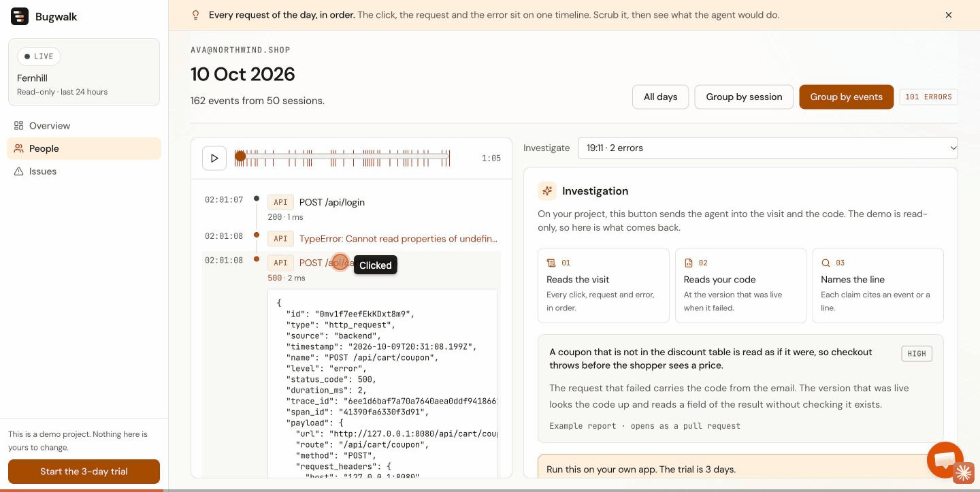Screen dimensions: 980x492
Task: Click the 02 code file icon
Action: click(x=689, y=263)
